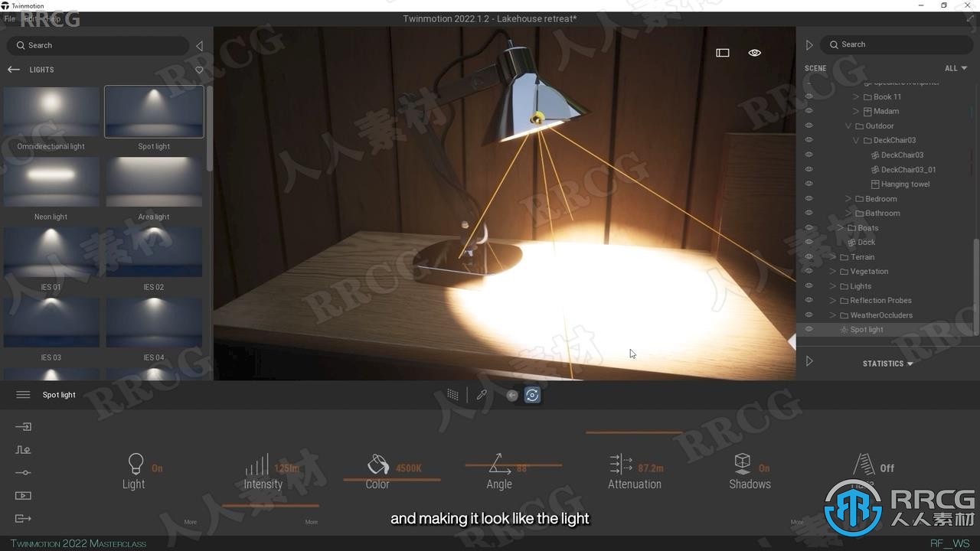Image resolution: width=980 pixels, height=551 pixels.
Task: Select the WeatherOccluders folder
Action: 881,315
